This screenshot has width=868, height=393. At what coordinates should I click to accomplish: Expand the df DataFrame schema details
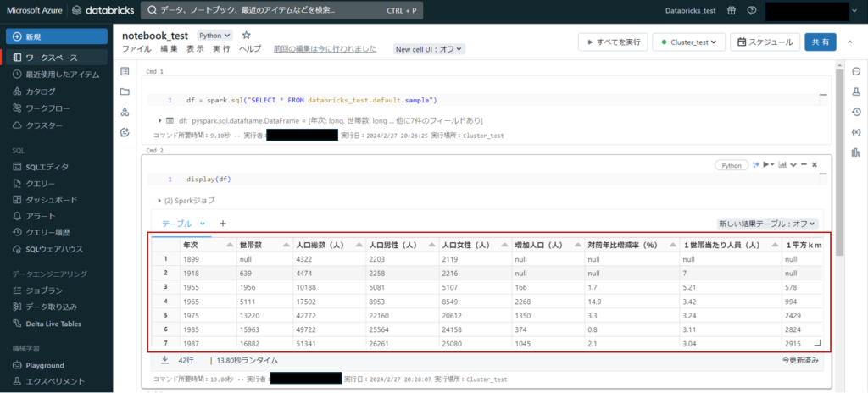(x=160, y=121)
